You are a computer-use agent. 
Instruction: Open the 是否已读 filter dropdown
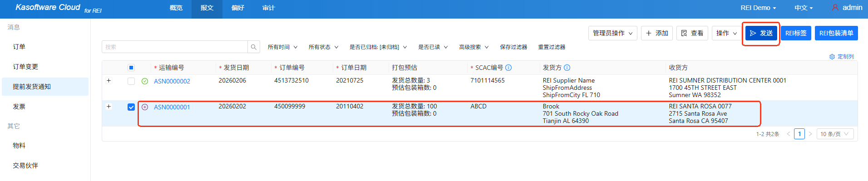433,47
